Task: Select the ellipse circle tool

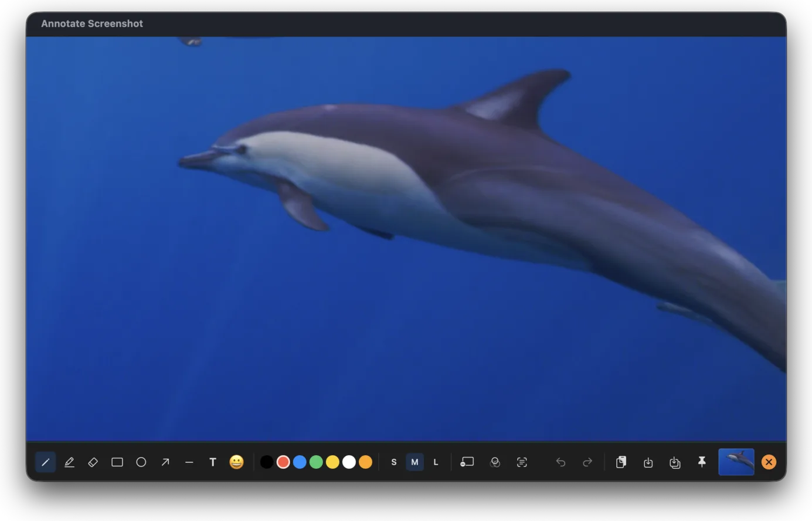Action: point(141,462)
